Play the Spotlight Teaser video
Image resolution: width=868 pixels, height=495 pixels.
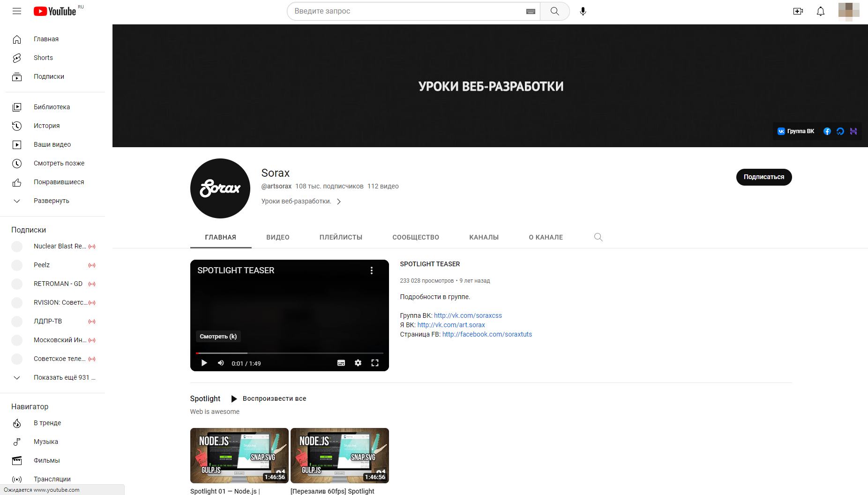(x=204, y=363)
